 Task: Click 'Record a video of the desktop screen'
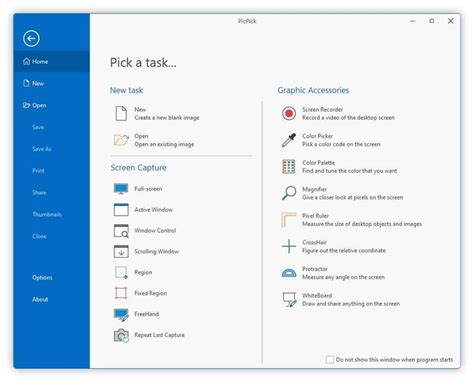click(348, 118)
